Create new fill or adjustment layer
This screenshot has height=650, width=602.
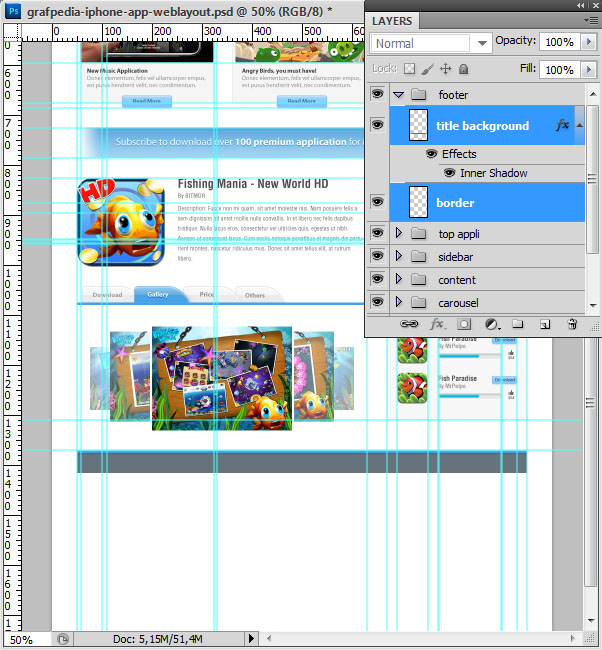coord(492,324)
